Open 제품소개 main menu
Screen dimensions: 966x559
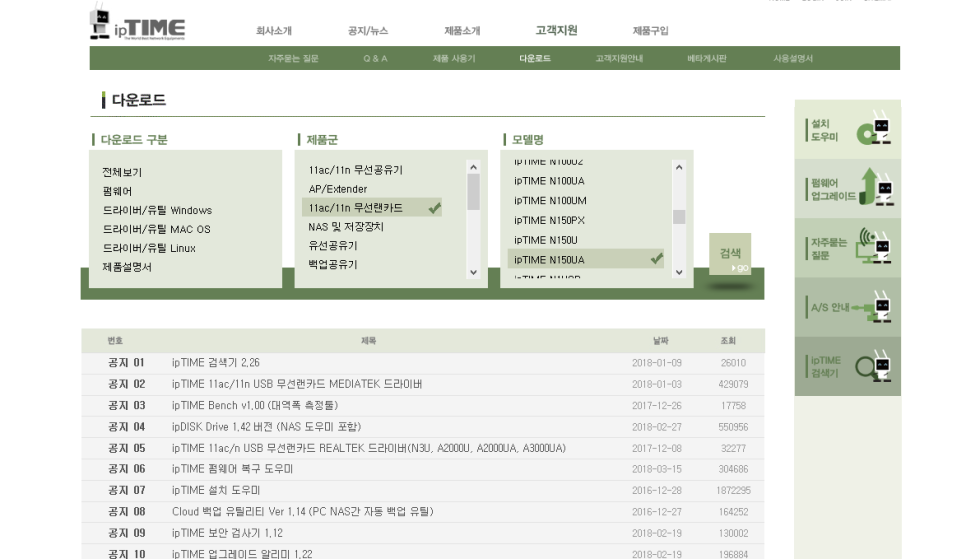pos(462,31)
